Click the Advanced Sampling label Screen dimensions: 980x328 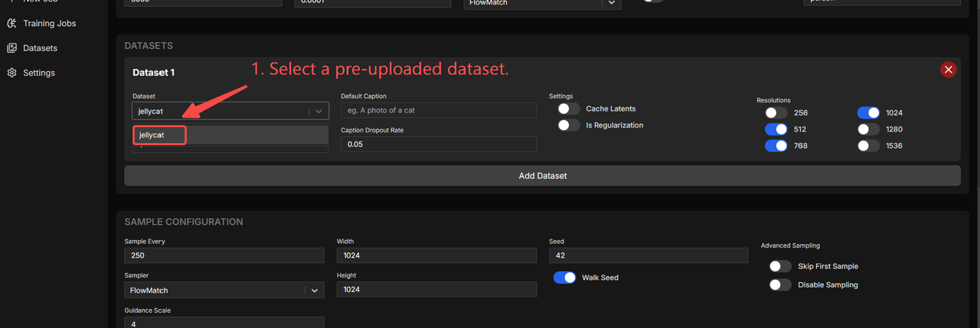[x=790, y=245]
